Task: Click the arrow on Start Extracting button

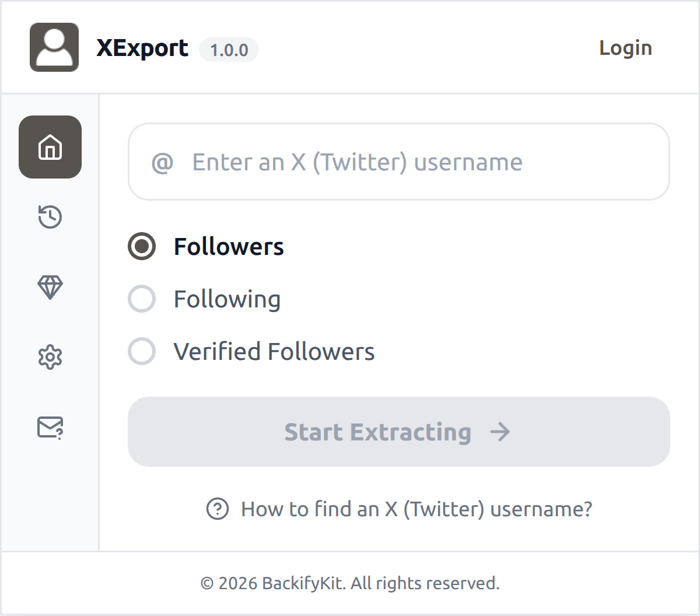Action: click(500, 432)
